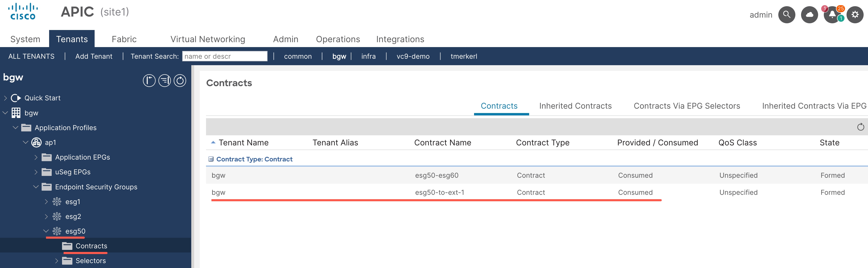This screenshot has width=868, height=268.
Task: Open the alerts bell icon
Action: point(832,14)
